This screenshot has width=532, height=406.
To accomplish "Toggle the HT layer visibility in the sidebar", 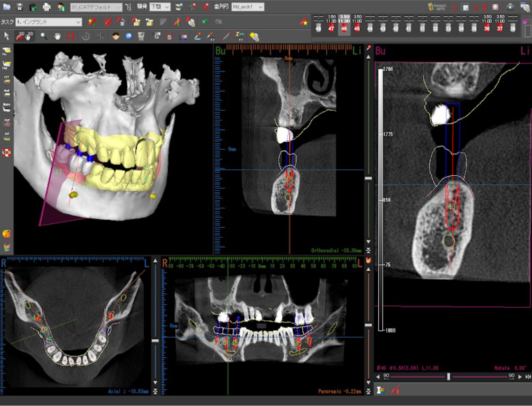I will pos(6,79).
